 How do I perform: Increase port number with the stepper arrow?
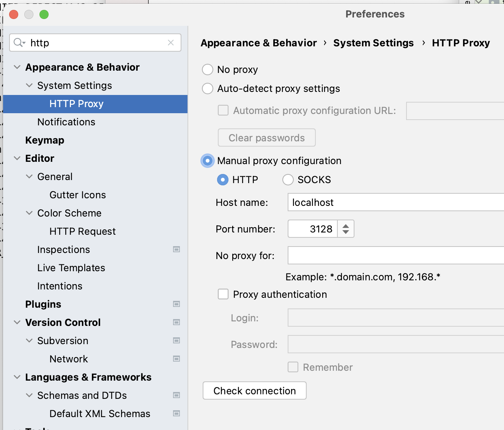click(346, 226)
